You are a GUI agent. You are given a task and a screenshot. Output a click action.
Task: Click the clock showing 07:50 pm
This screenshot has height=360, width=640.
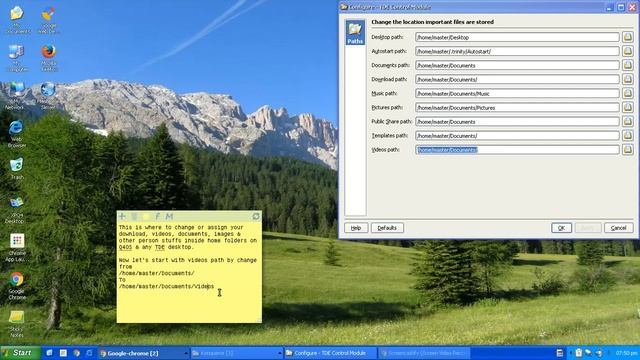click(627, 353)
